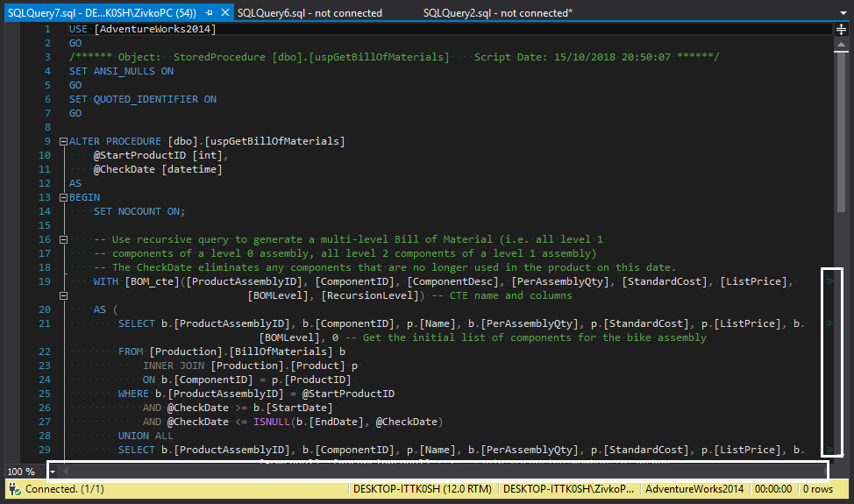
Task: Click 'INNER JOIN [Production].[Product] p' on line 23
Action: point(250,366)
